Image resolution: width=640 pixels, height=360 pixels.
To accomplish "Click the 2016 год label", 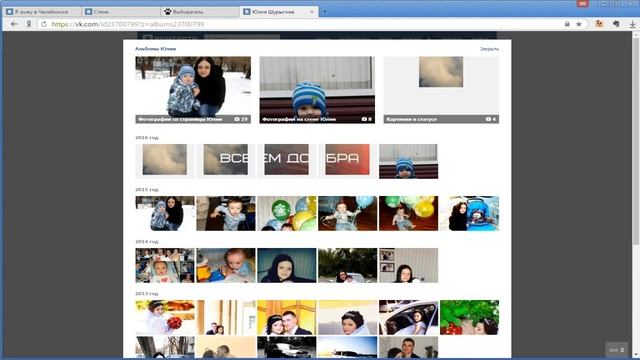I will point(147,138).
